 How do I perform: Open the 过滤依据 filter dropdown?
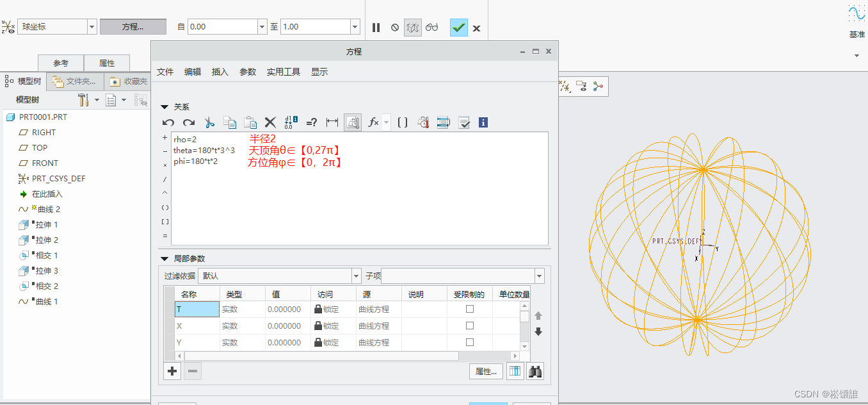coord(357,276)
